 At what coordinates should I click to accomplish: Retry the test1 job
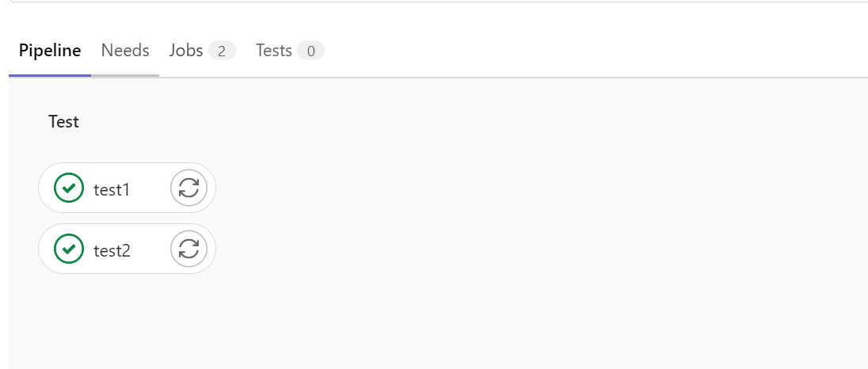coord(188,188)
